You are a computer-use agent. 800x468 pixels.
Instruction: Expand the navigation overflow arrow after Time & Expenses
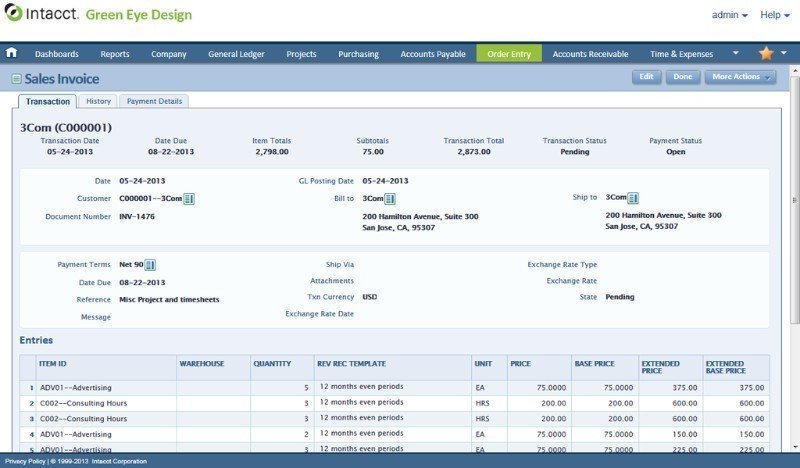pyautogui.click(x=736, y=53)
